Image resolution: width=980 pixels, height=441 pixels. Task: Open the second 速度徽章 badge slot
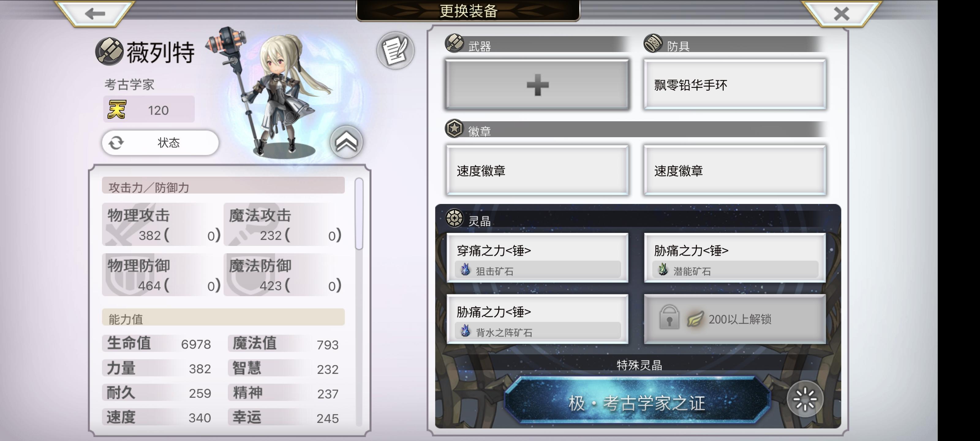tap(735, 170)
